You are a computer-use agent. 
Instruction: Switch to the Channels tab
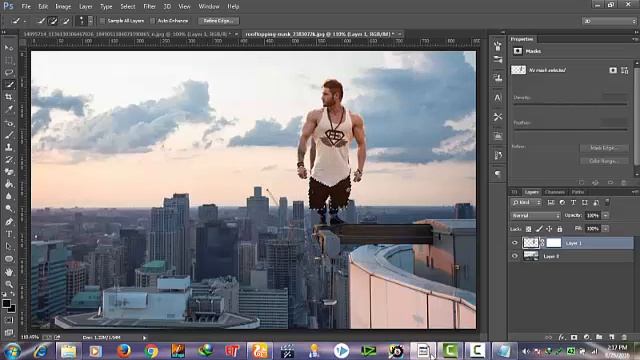pos(555,192)
